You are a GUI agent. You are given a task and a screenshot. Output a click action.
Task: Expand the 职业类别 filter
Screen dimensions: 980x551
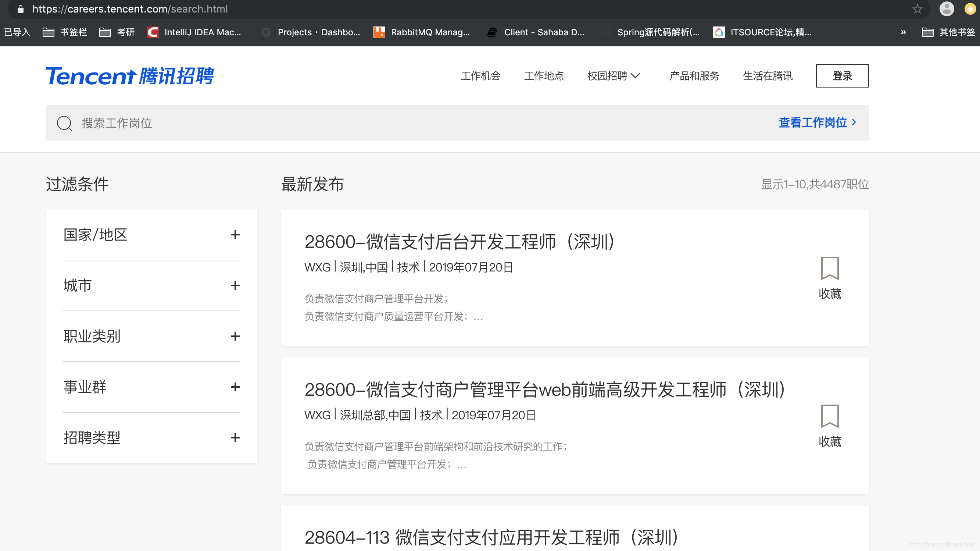tap(151, 336)
